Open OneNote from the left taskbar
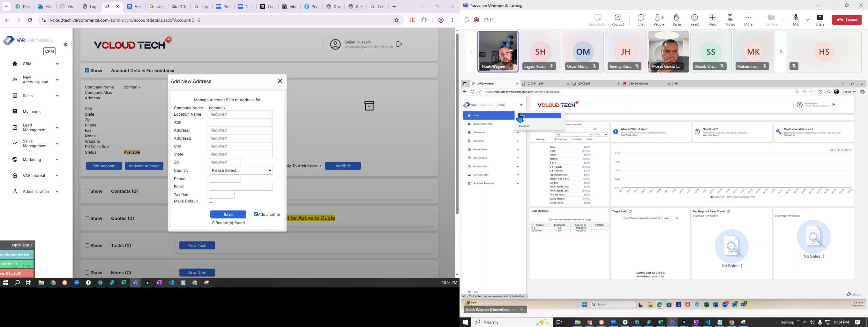868x327 pixels. tap(159, 283)
